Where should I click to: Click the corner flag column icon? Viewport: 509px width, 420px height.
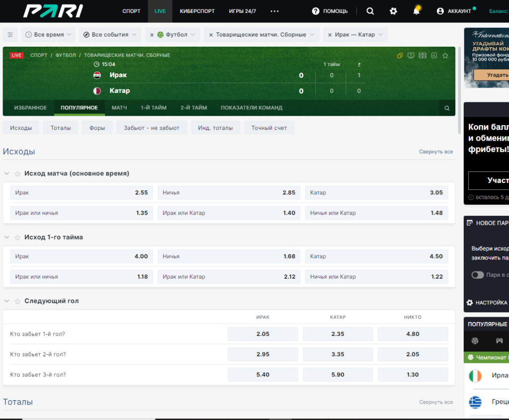[359, 64]
